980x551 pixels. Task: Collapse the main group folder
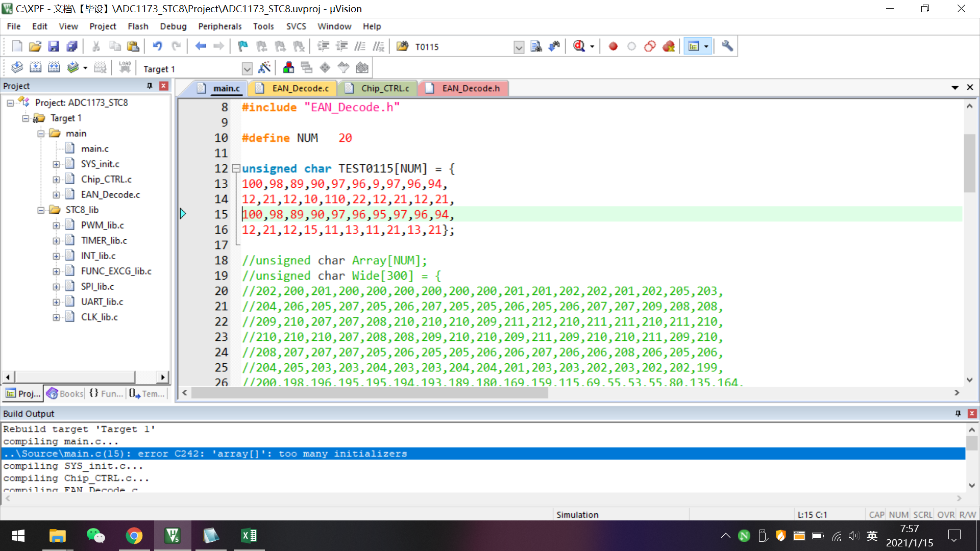point(41,134)
